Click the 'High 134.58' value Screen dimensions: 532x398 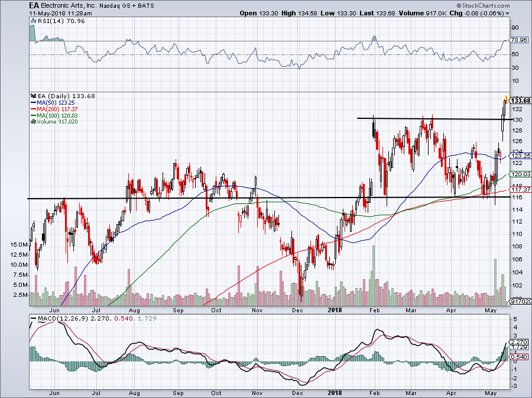(299, 13)
